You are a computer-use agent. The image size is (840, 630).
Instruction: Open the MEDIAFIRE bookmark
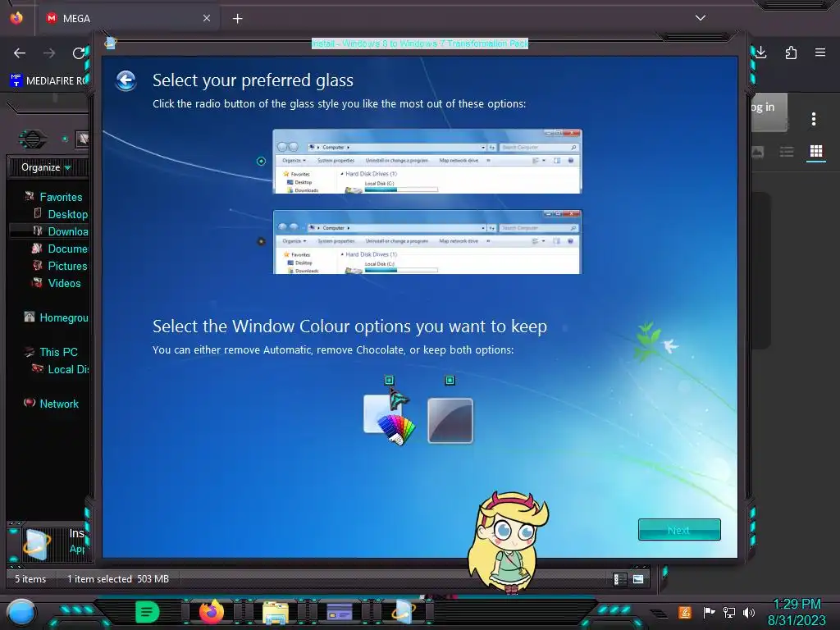click(x=48, y=80)
